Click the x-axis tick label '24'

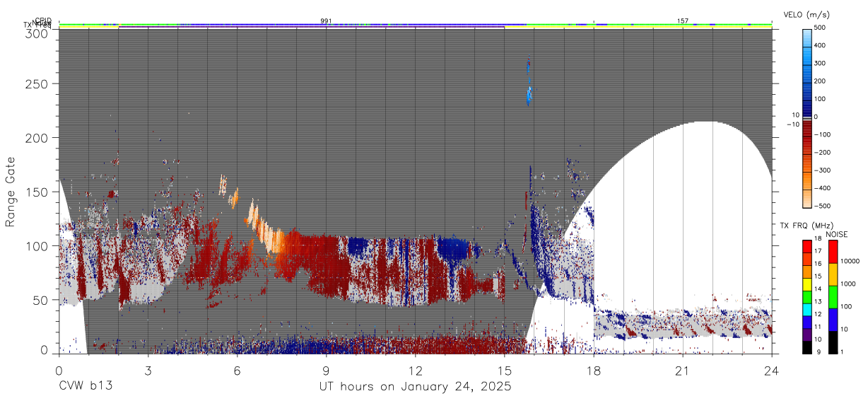click(x=772, y=370)
